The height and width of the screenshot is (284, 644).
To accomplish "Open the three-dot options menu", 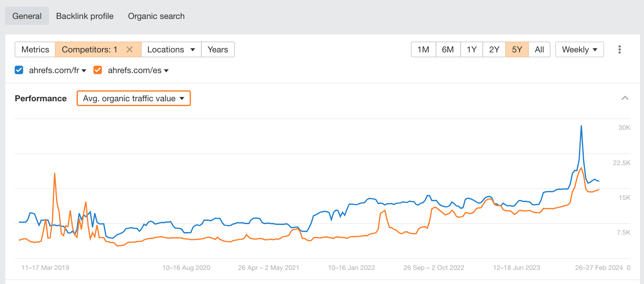I will click(620, 50).
